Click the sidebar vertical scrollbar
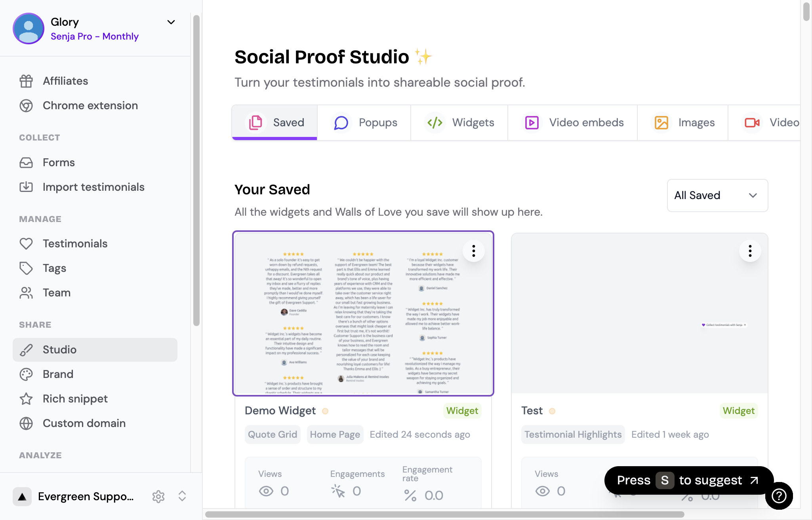812x520 pixels. coord(196,170)
